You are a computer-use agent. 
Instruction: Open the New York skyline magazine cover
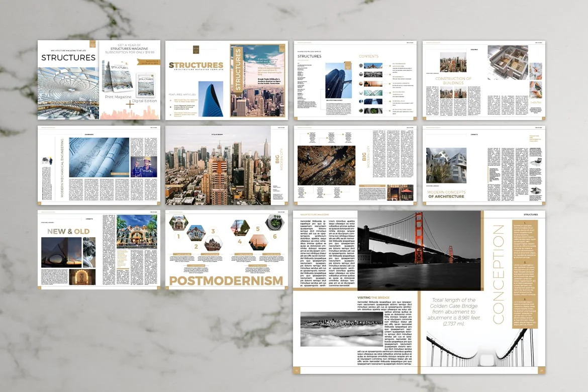(258, 80)
